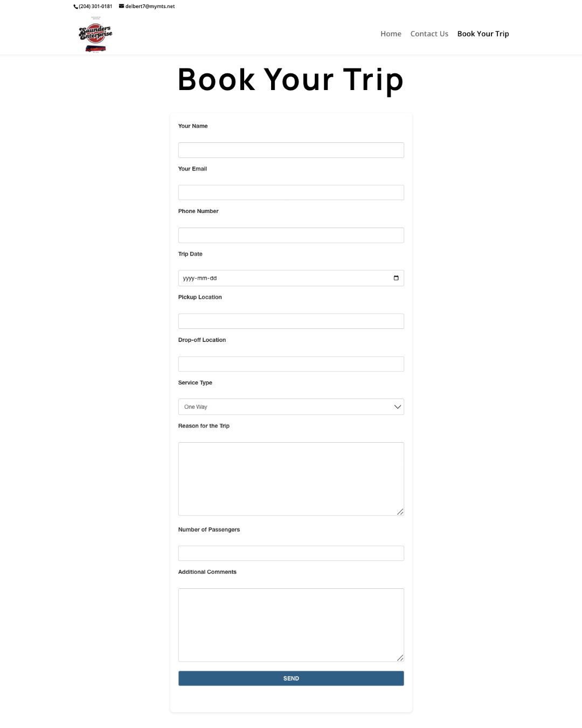Image resolution: width=582 pixels, height=728 pixels.
Task: Open the Trip Date calendar picker icon
Action: pos(396,278)
